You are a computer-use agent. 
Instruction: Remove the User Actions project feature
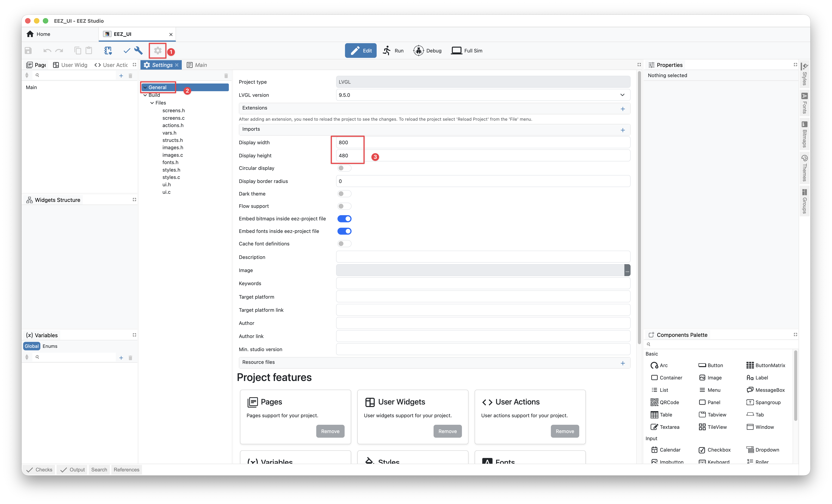click(565, 431)
